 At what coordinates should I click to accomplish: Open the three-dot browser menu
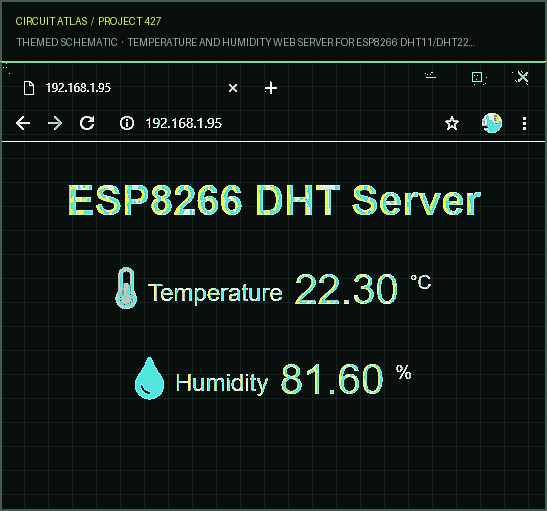click(x=524, y=123)
